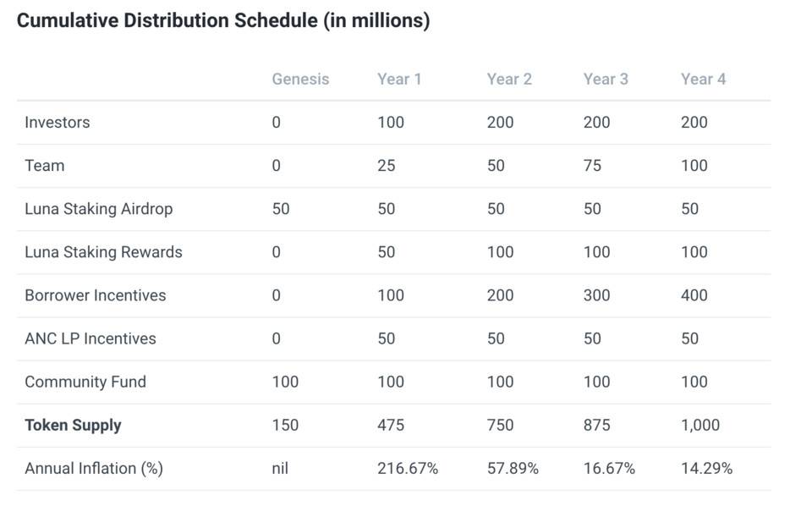
Task: Click the Year 3 column header
Action: pyautogui.click(x=606, y=80)
